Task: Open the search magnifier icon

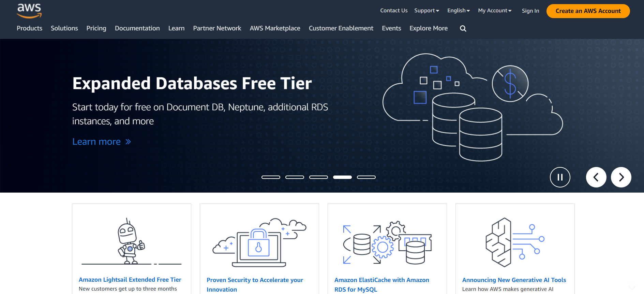Action: pyautogui.click(x=463, y=29)
